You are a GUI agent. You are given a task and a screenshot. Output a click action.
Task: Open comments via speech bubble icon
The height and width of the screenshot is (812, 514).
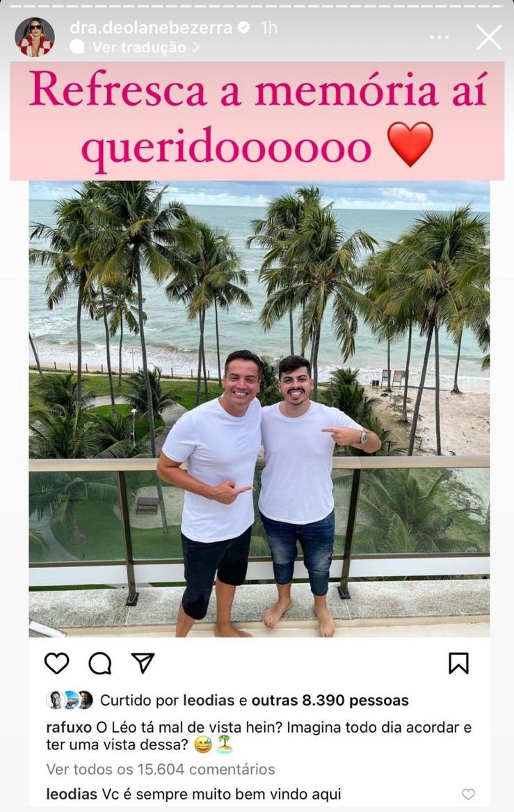100,663
